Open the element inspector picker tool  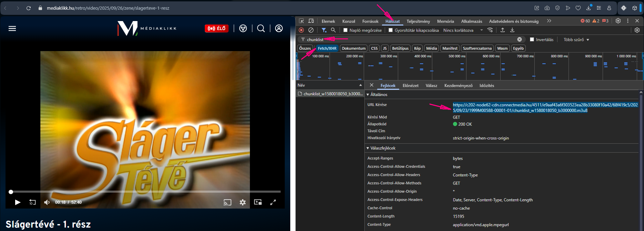(301, 21)
